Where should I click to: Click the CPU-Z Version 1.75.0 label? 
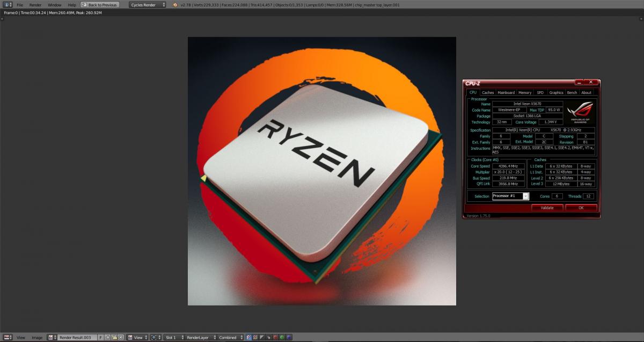point(478,216)
